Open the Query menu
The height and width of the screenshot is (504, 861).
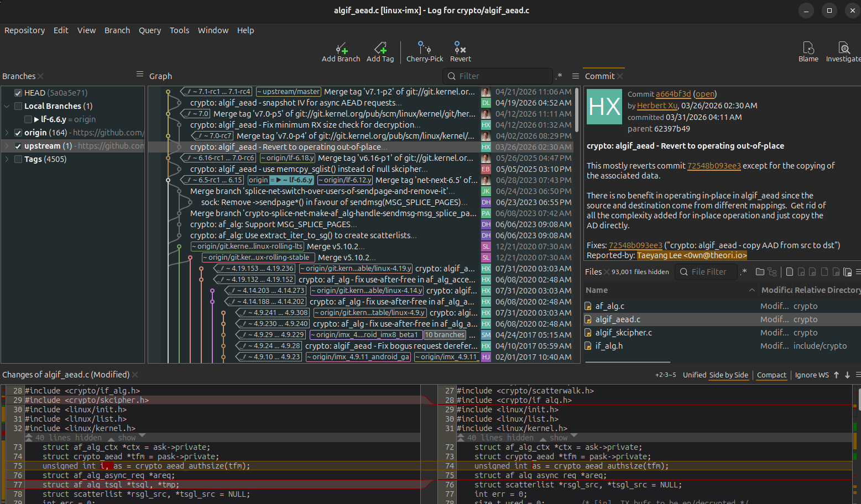point(150,30)
